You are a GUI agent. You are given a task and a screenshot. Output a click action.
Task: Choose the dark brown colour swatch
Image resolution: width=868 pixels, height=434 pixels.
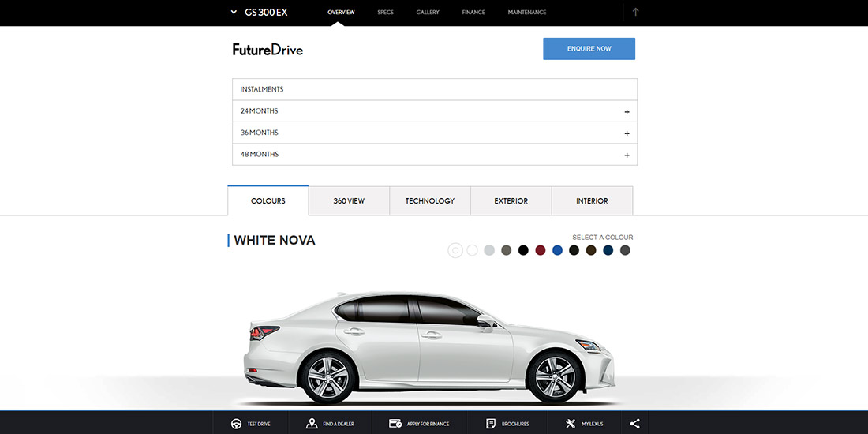[x=591, y=250]
